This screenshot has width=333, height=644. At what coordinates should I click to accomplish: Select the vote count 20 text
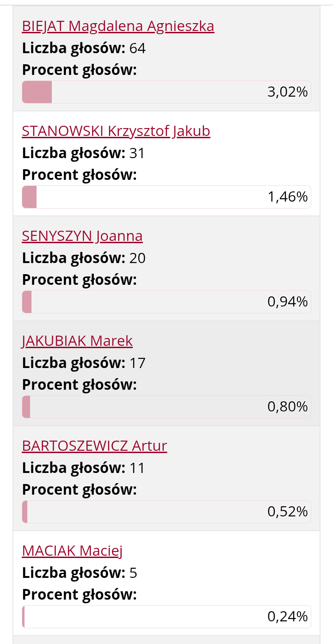(137, 258)
